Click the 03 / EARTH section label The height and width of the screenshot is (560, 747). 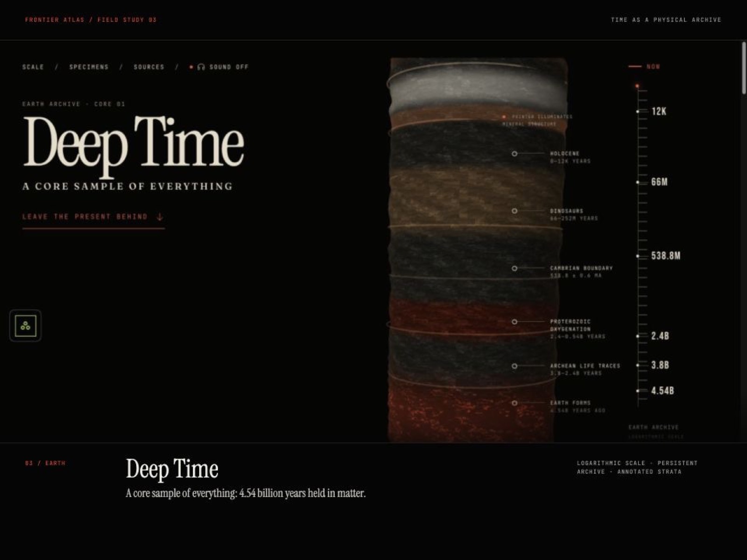tap(45, 463)
